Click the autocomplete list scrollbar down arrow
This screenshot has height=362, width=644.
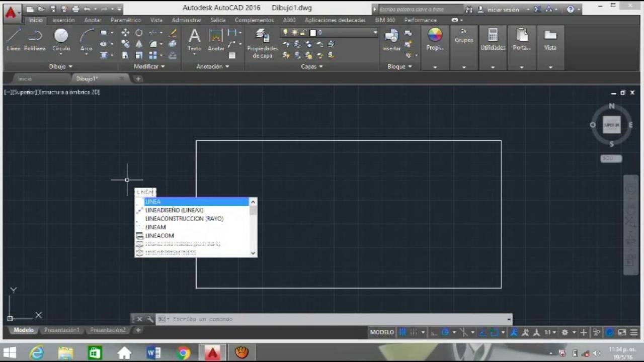pyautogui.click(x=253, y=253)
